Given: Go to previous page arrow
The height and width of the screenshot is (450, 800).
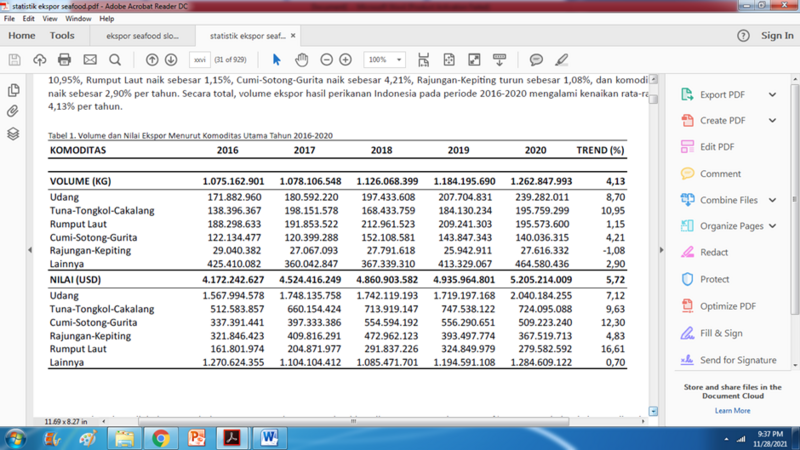Looking at the screenshot, I should pos(152,60).
